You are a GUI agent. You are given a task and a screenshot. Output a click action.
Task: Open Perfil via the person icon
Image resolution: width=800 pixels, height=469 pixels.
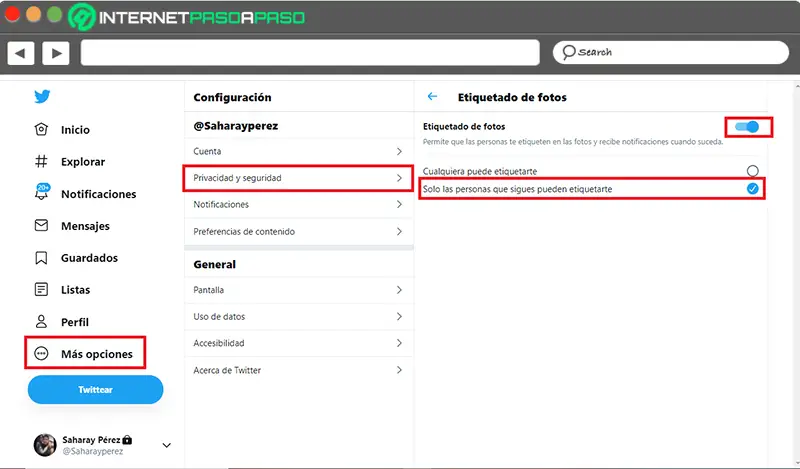pos(41,322)
